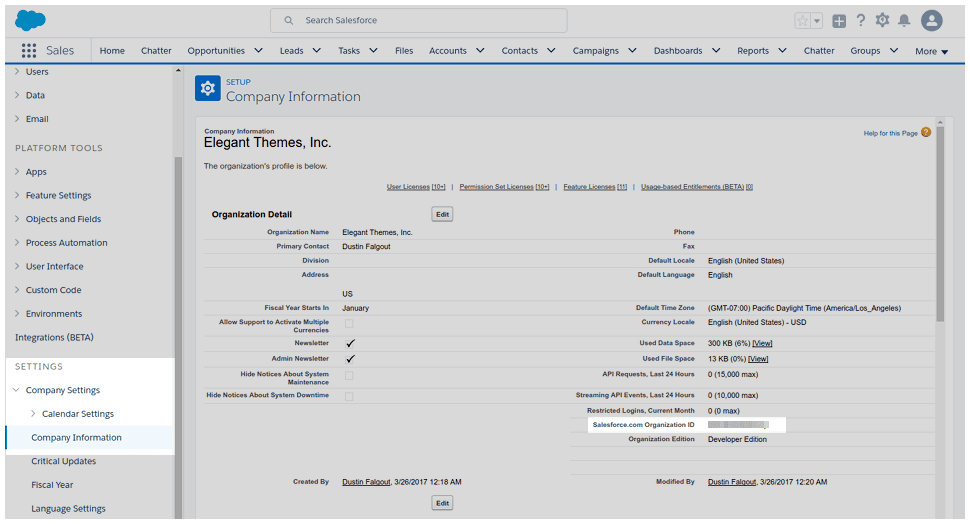Open the notifications bell

(904, 21)
